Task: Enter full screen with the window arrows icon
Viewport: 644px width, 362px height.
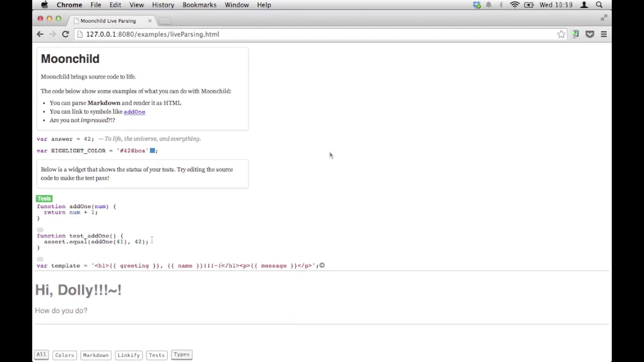Action: tap(604, 18)
